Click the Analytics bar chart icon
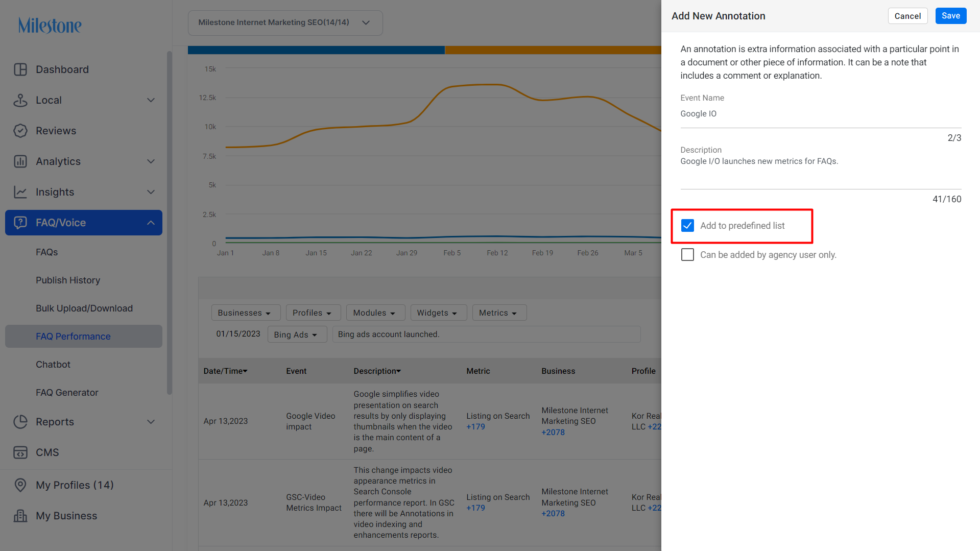 click(x=20, y=161)
